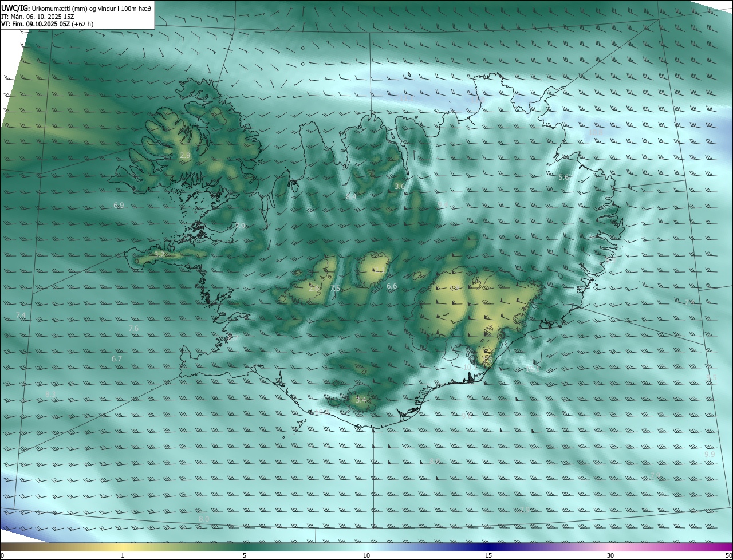Click the 5 tick label on colour scale

245,555
